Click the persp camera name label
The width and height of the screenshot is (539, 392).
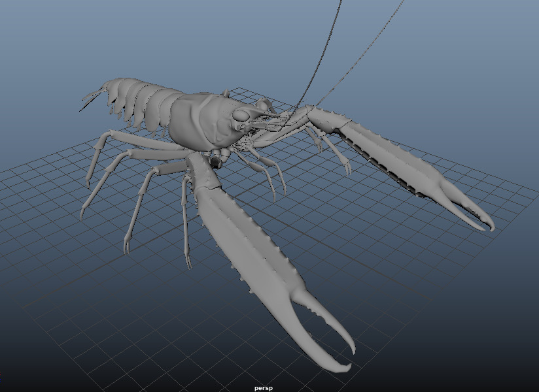pyautogui.click(x=264, y=388)
